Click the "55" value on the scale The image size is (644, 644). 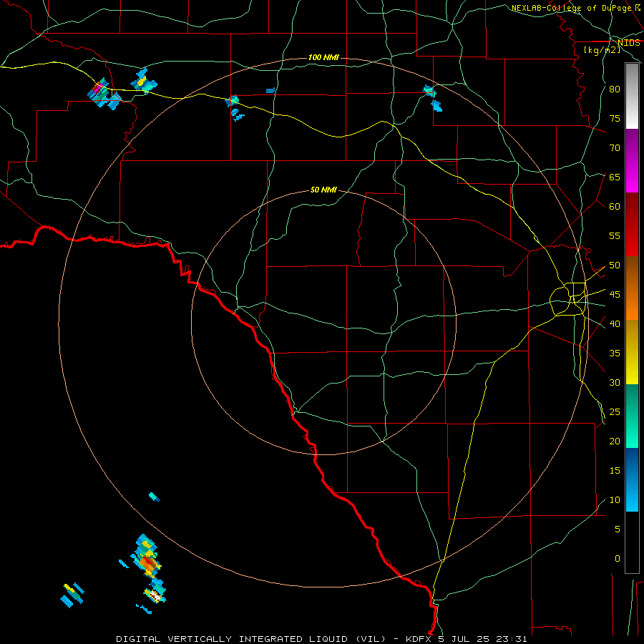click(615, 235)
